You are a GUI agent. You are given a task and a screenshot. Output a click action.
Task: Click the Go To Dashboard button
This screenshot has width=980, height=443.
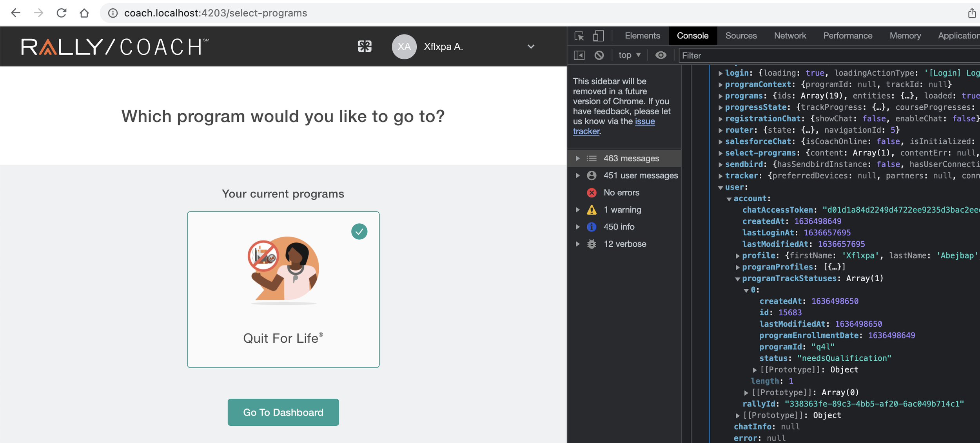tap(283, 412)
